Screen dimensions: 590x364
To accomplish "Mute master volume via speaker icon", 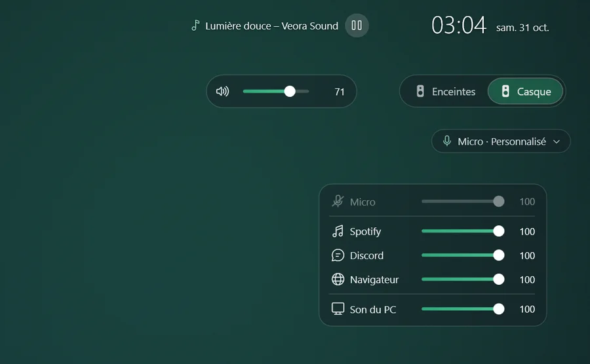I will click(x=222, y=91).
